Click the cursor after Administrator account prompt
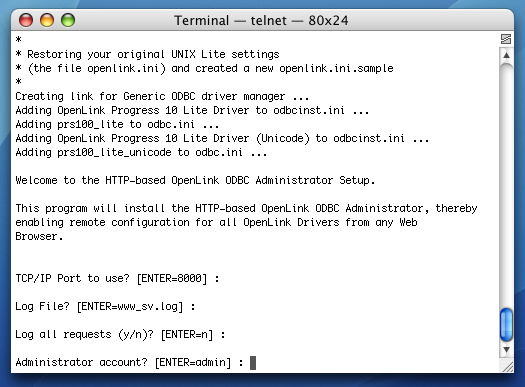 coord(253,363)
